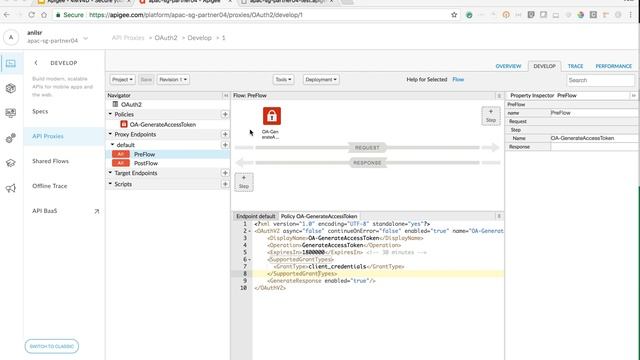This screenshot has width=640, height=360.
Task: Open the Admin gears sidebar icon
Action: pyautogui.click(x=11, y=138)
